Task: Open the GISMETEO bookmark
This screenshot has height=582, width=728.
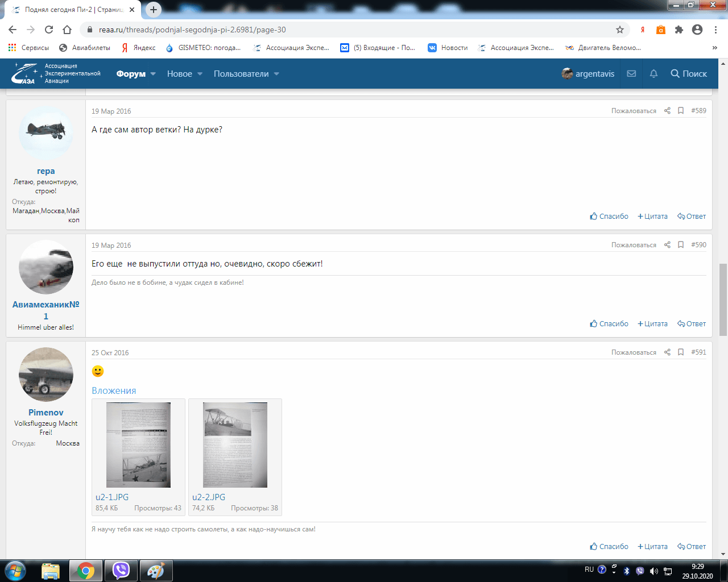Action: [x=203, y=48]
